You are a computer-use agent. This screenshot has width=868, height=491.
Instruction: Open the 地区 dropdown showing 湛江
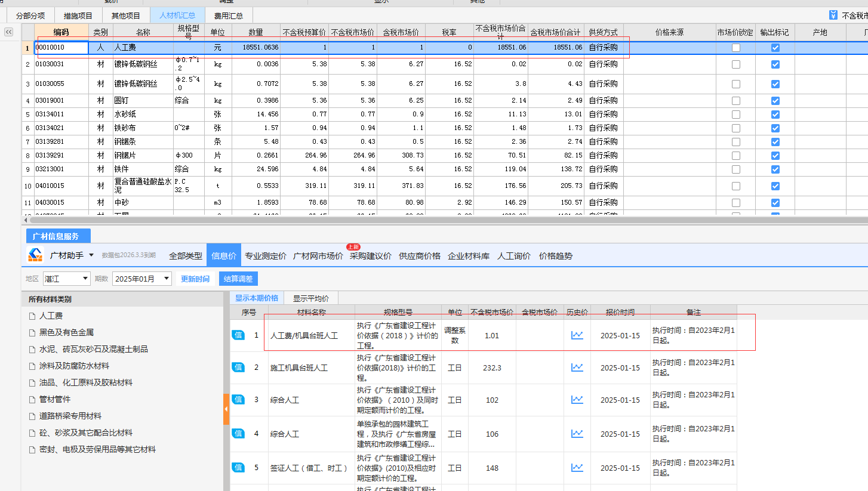[67, 279]
